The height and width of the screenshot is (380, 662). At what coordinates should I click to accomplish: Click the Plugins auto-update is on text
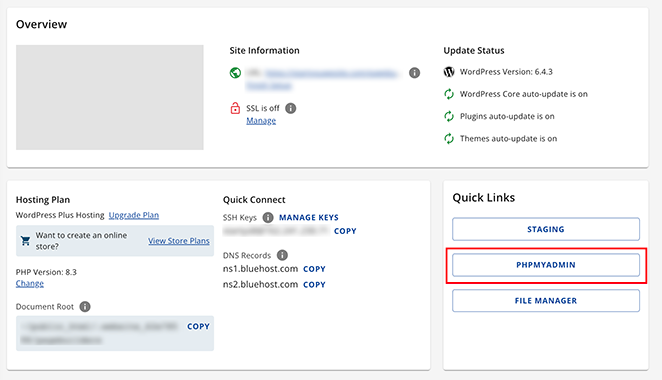coord(507,116)
